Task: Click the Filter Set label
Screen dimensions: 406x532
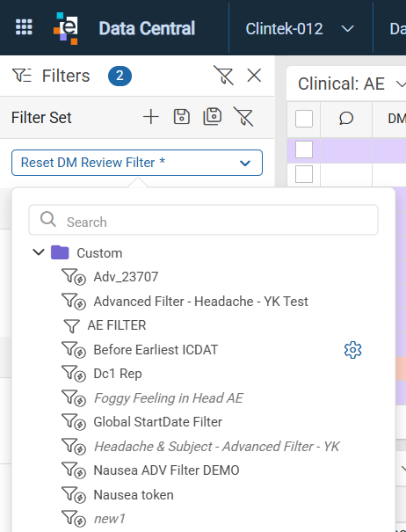Action: (41, 118)
